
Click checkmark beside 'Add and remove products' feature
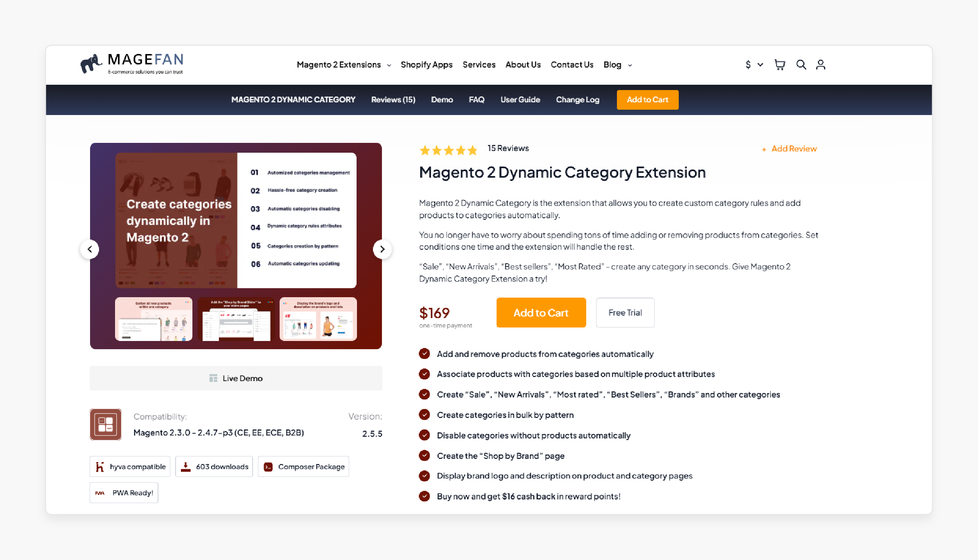click(x=425, y=354)
